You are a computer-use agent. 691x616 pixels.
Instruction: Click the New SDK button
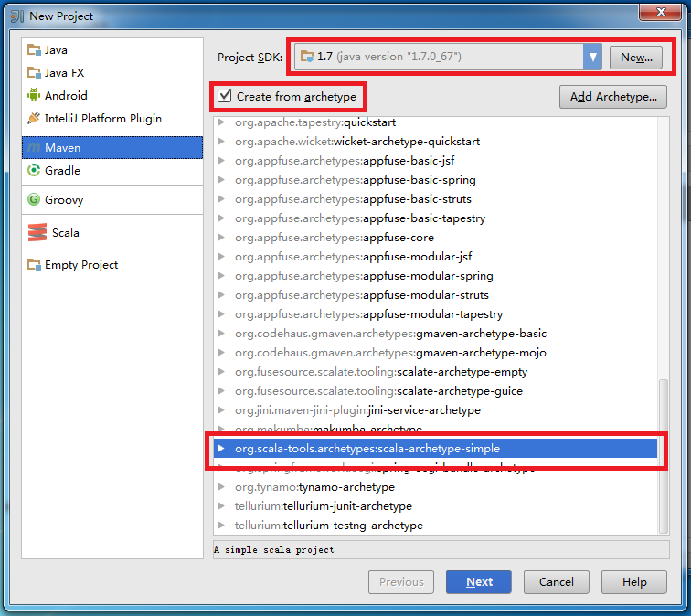[636, 57]
